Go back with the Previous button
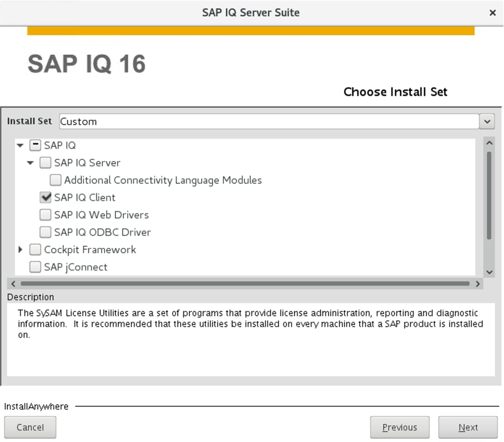Viewport: 504px width, 442px height. pyautogui.click(x=400, y=427)
